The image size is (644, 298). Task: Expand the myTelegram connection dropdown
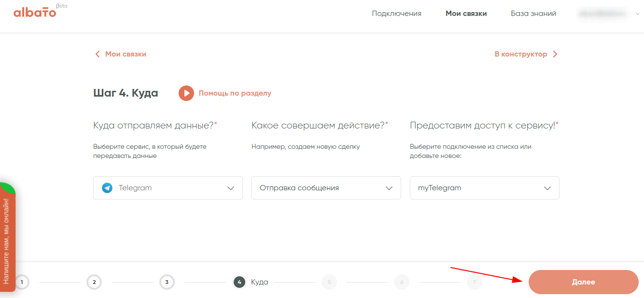coord(547,188)
